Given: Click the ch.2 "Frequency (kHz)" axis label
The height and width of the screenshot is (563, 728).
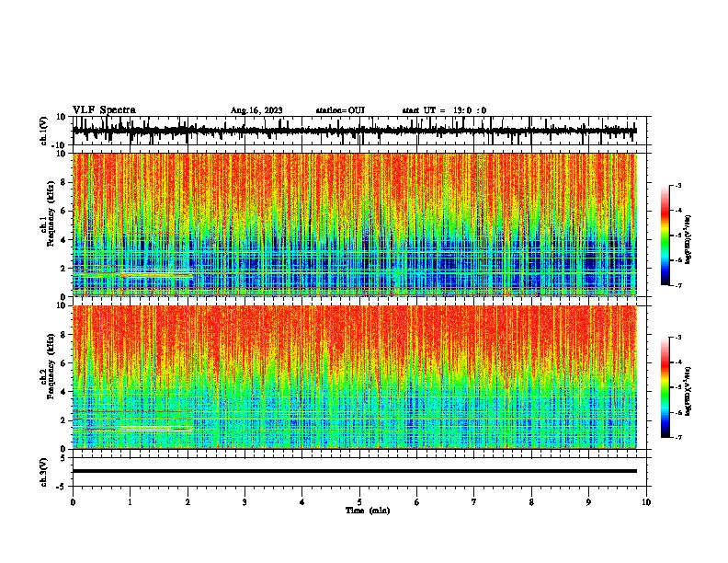Looking at the screenshot, I should click(51, 366).
